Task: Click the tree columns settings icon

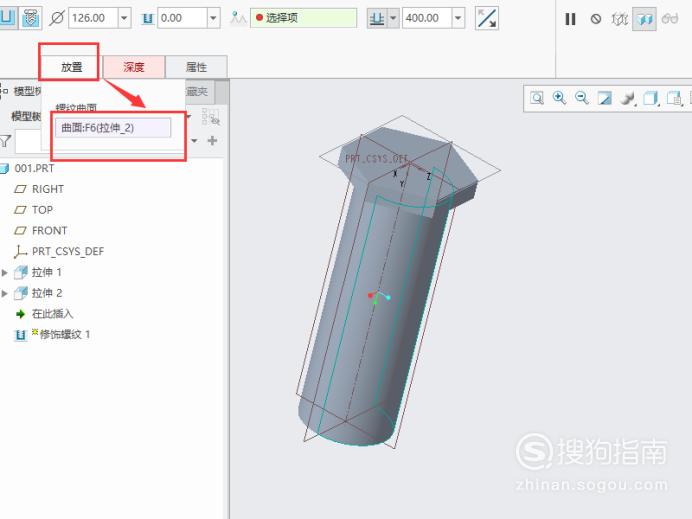Action: point(211,117)
